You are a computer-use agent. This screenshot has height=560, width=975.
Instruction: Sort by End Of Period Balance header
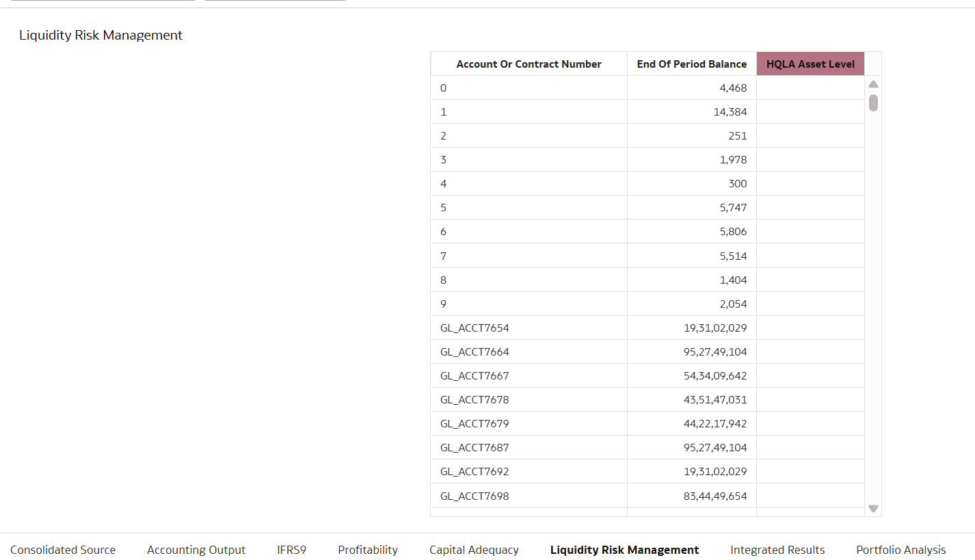691,64
